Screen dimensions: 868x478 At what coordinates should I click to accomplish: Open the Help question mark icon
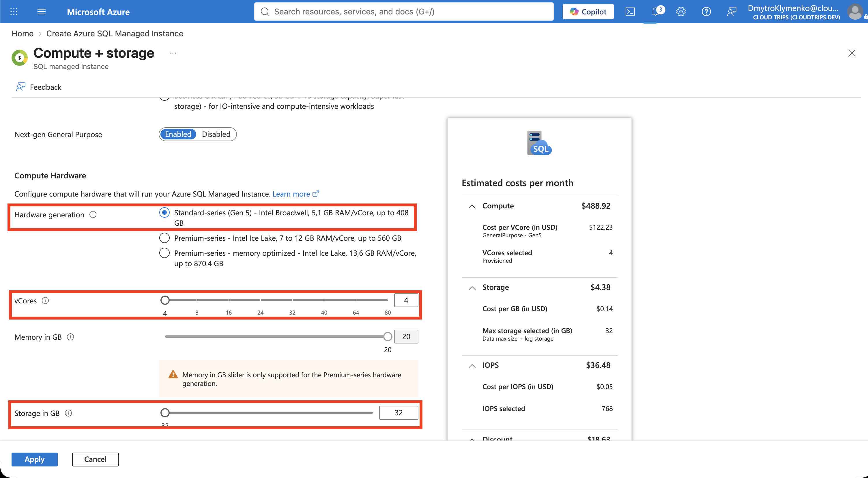click(x=706, y=12)
